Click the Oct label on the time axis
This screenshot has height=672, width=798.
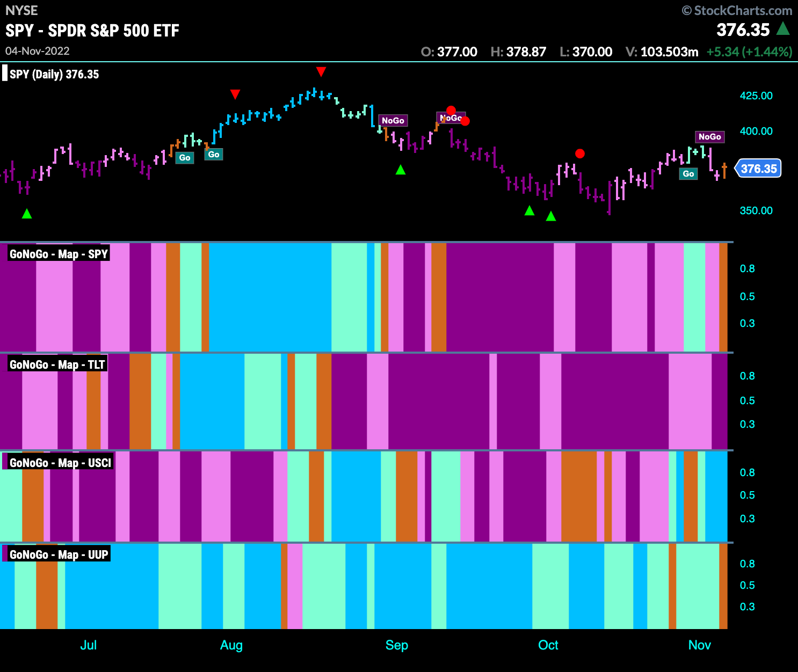point(548,645)
